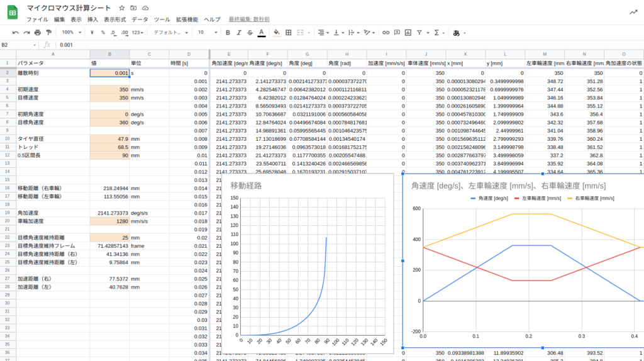Open the 編集 menu

(60, 19)
